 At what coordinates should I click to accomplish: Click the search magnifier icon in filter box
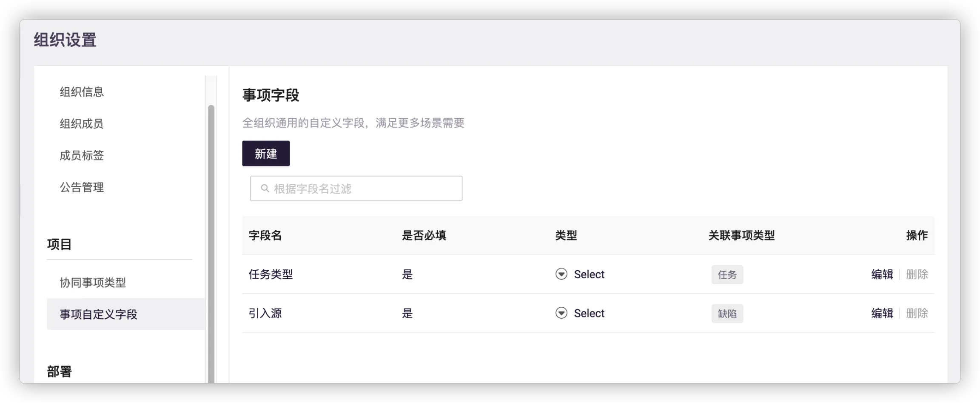click(265, 189)
